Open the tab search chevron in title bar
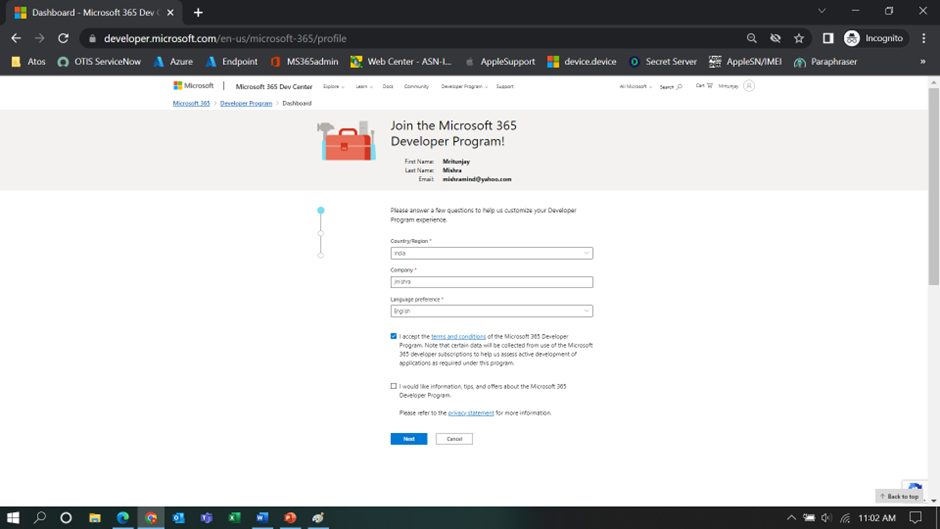940x529 pixels. tap(822, 11)
